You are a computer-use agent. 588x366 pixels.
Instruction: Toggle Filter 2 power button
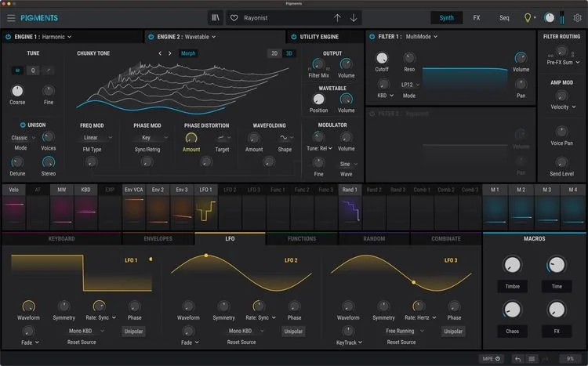coord(372,114)
